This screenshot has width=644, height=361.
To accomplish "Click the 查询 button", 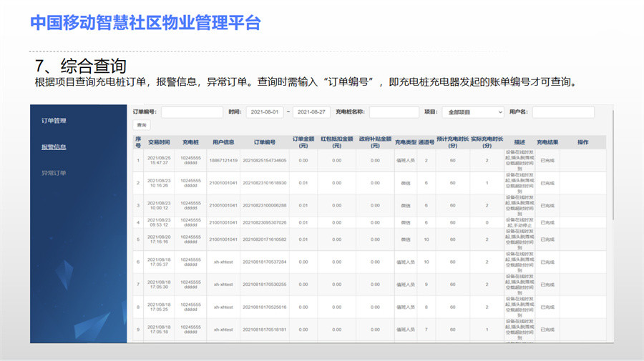I will (x=142, y=125).
